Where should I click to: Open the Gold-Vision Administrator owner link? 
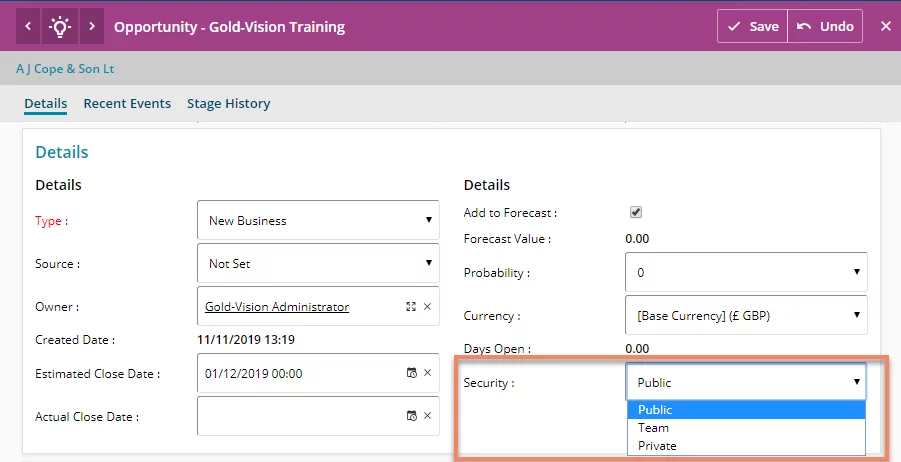pos(277,307)
